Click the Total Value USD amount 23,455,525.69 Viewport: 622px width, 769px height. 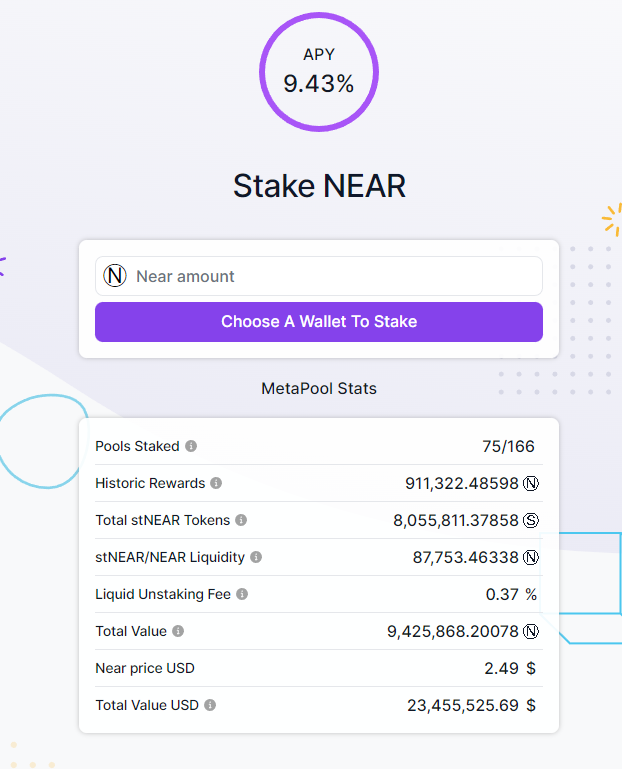tap(463, 705)
